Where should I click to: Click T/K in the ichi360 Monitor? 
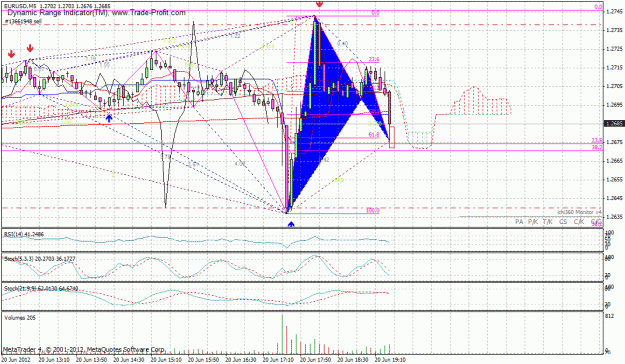(x=548, y=221)
